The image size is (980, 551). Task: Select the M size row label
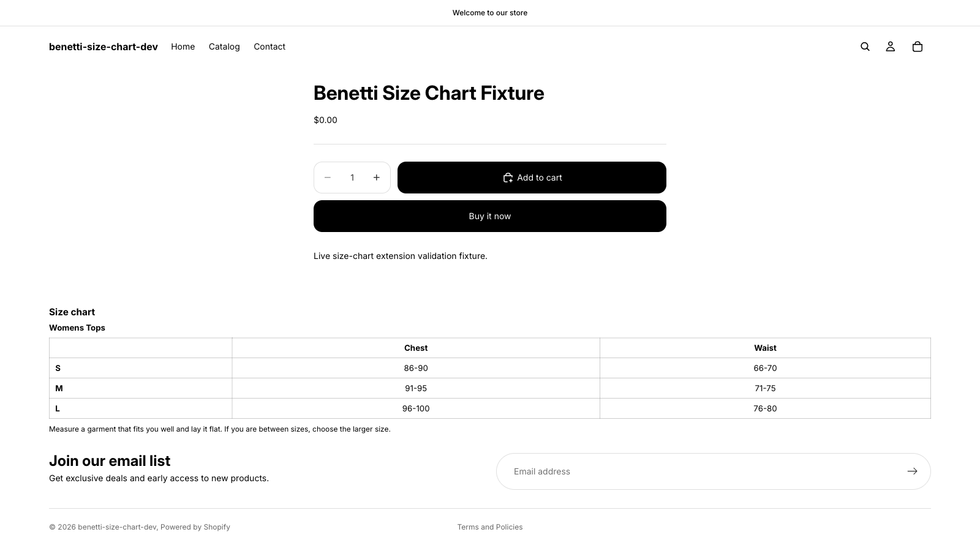(59, 388)
